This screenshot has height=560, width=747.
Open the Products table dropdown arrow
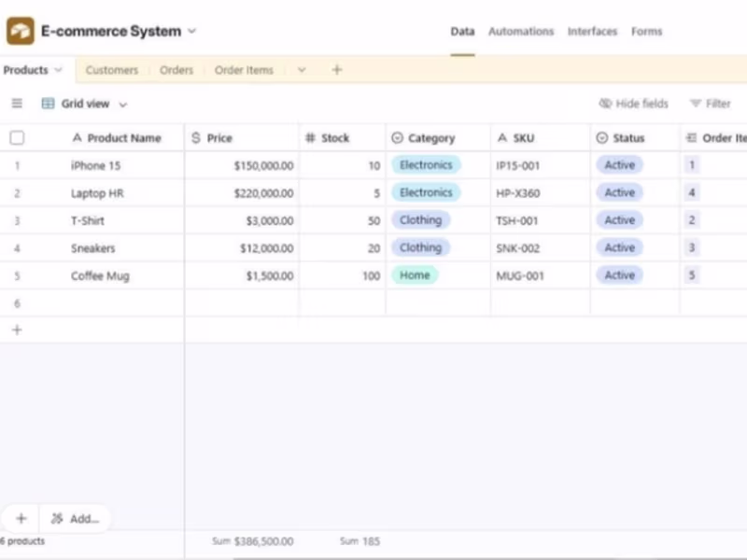(58, 70)
